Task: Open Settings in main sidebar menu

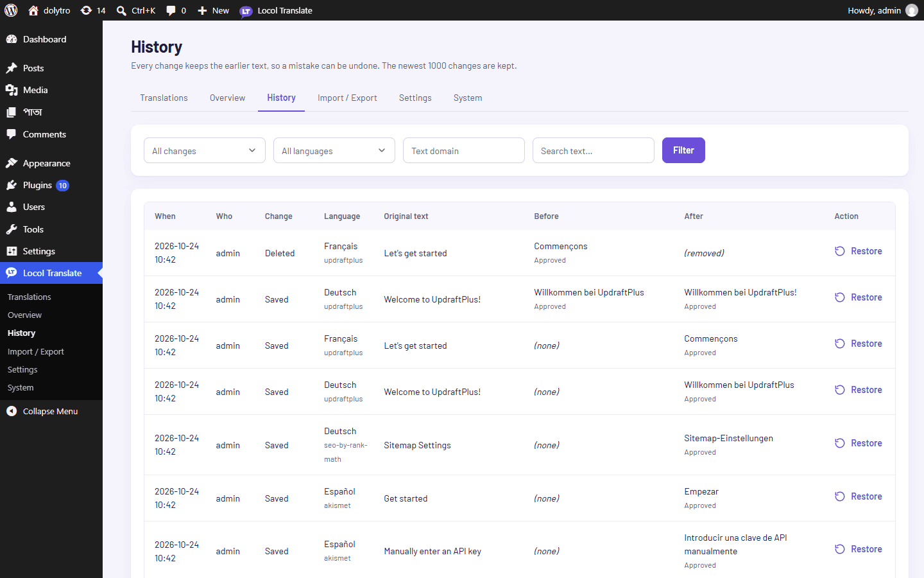Action: pos(51,251)
